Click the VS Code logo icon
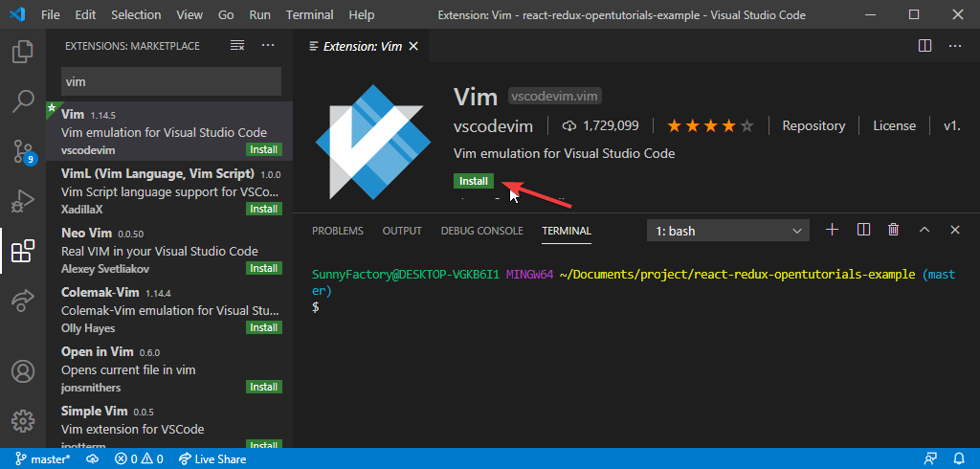The height and width of the screenshot is (469, 980). 17,14
